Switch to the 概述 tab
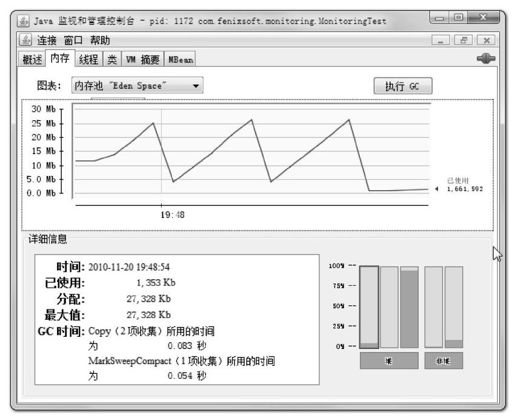The height and width of the screenshot is (420, 515). coord(32,60)
